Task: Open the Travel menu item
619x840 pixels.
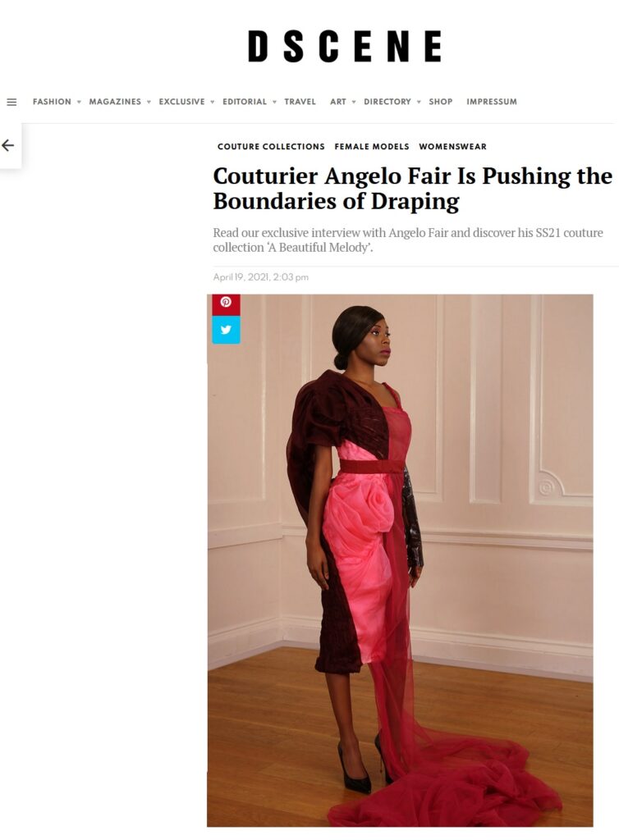Action: [x=300, y=102]
